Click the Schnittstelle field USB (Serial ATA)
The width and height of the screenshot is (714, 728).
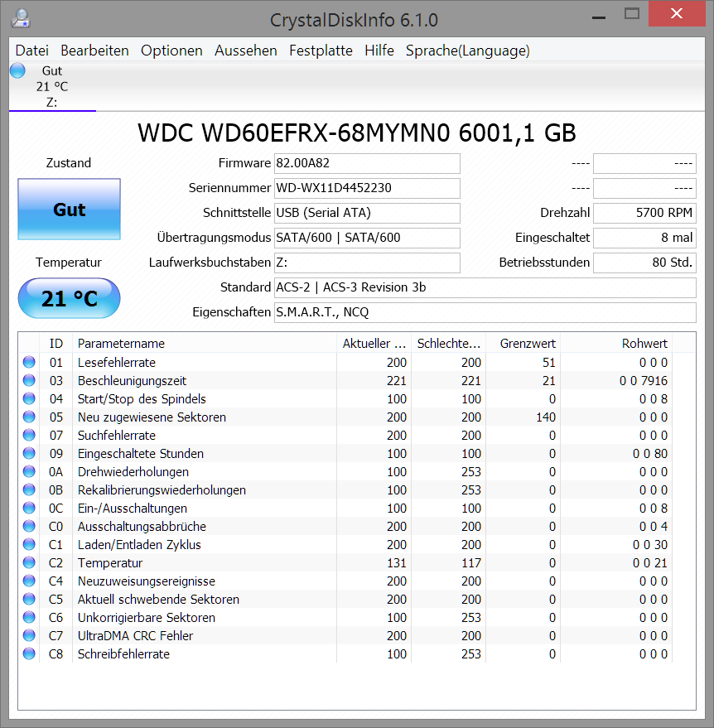(x=367, y=213)
